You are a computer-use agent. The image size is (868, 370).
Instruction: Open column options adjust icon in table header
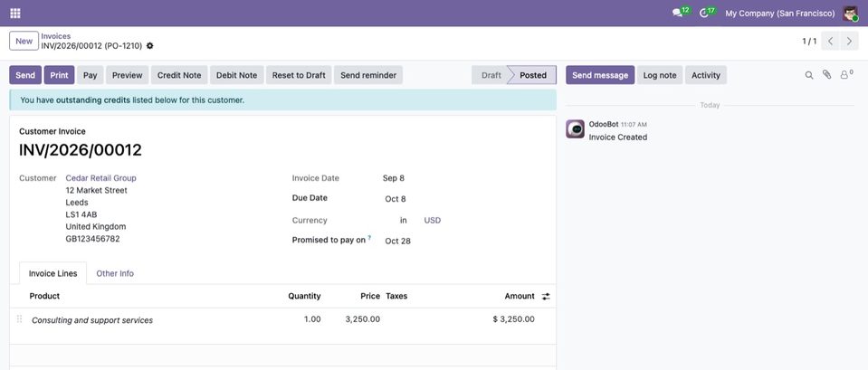tap(546, 297)
